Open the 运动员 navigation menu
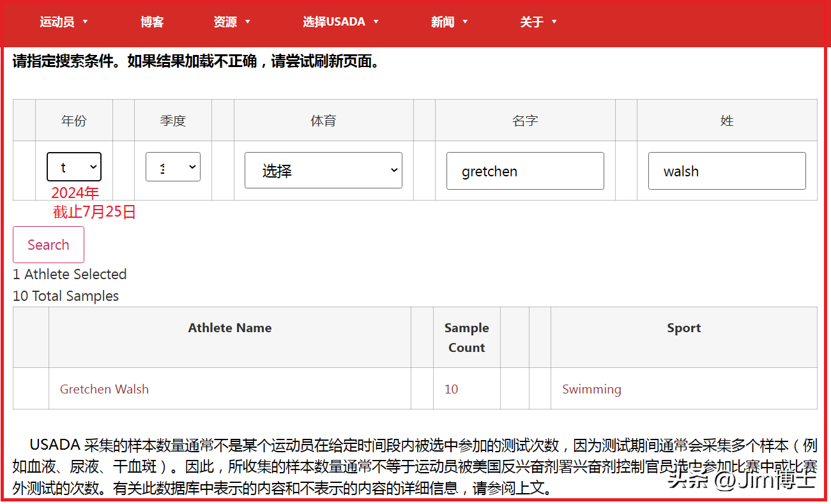The height and width of the screenshot is (504, 831). click(x=57, y=22)
